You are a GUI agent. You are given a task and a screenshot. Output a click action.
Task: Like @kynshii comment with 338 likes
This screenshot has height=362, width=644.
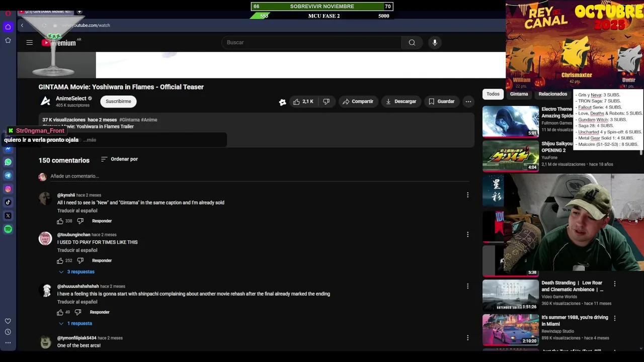[60, 221]
